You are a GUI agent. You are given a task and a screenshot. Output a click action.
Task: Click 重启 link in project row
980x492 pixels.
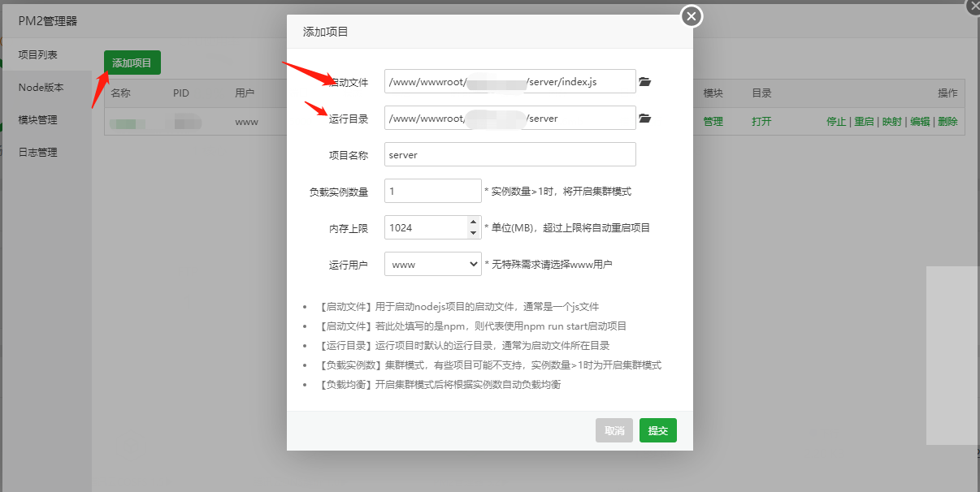864,122
